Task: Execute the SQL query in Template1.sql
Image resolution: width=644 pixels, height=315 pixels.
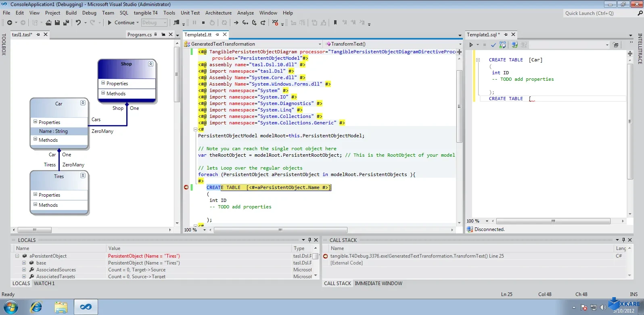Action: tap(471, 45)
